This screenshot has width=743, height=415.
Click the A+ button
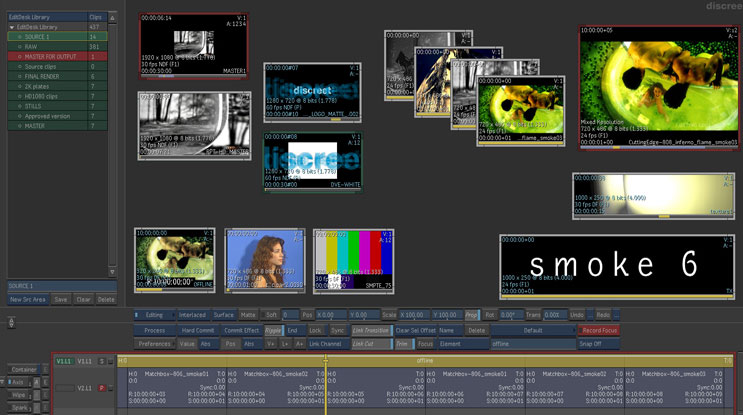(x=299, y=344)
